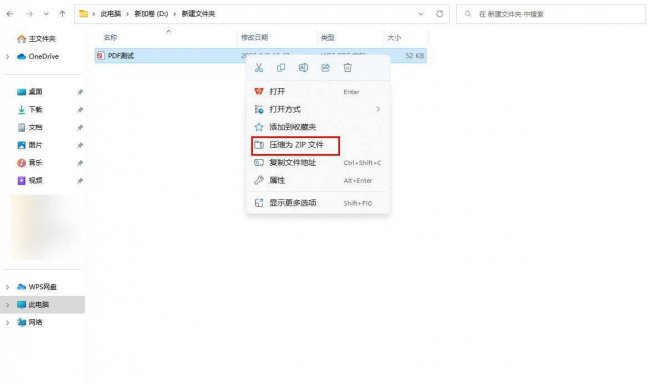Go back with the back arrow
Screen dimensions: 650x384
[x=10, y=14]
